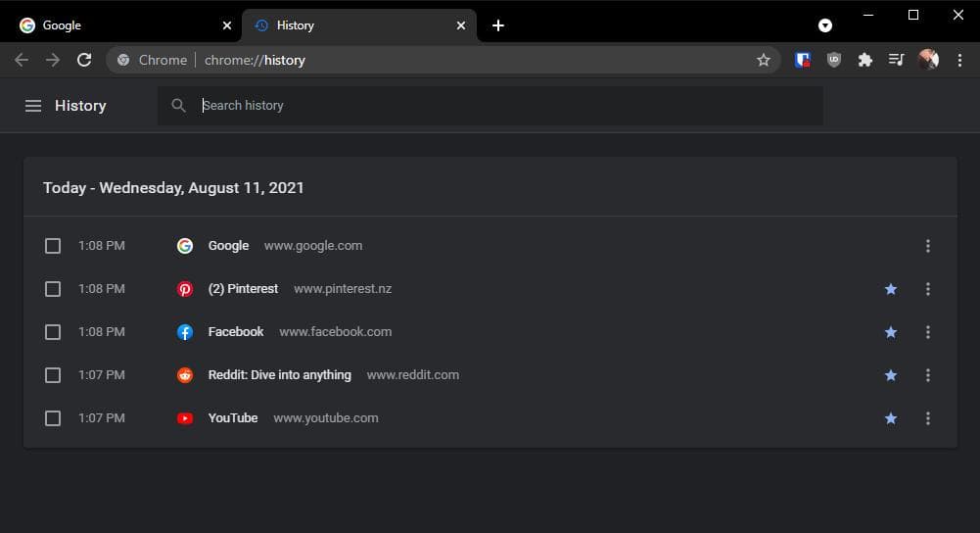Check the YouTube history entry checkbox
980x533 pixels.
(x=53, y=418)
